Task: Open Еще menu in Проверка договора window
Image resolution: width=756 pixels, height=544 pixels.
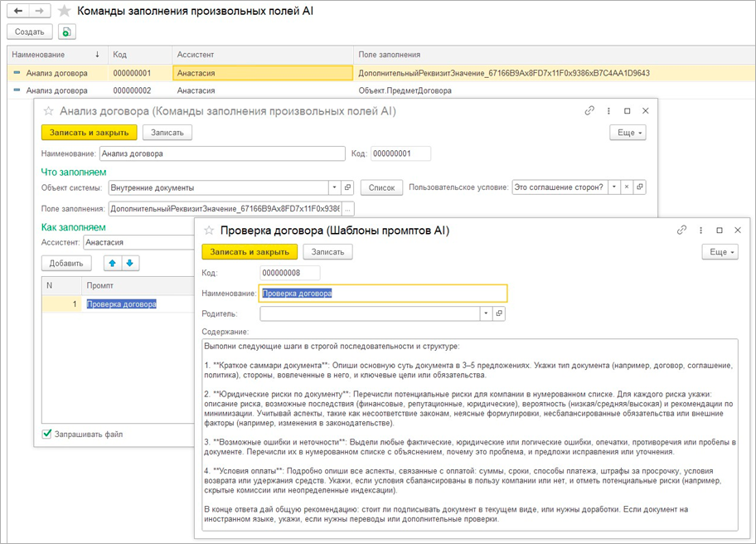Action: tap(720, 252)
